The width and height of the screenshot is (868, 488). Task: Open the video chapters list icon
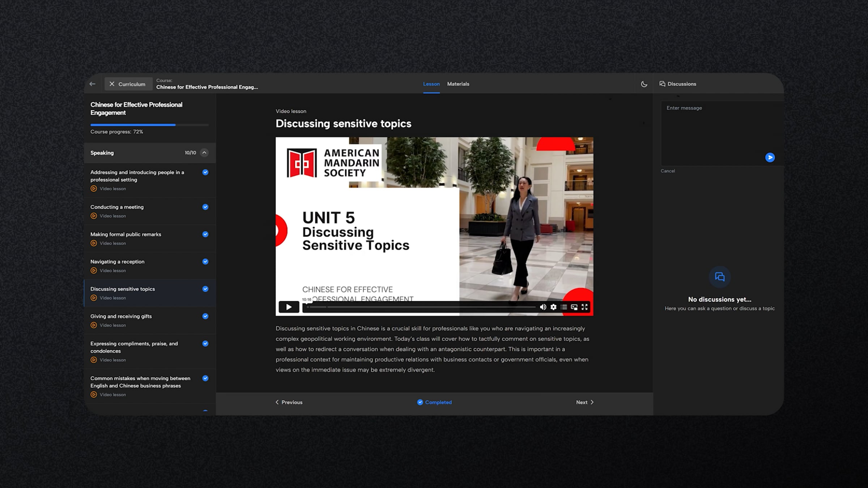(564, 307)
